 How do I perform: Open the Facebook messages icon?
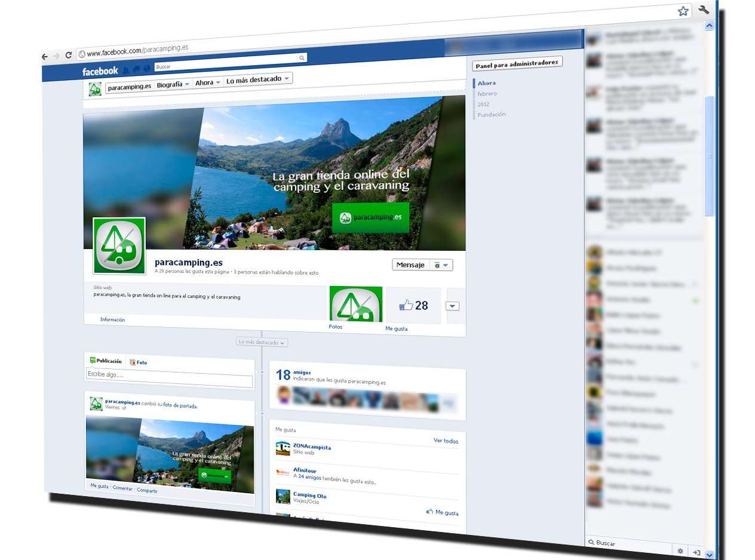[x=136, y=69]
